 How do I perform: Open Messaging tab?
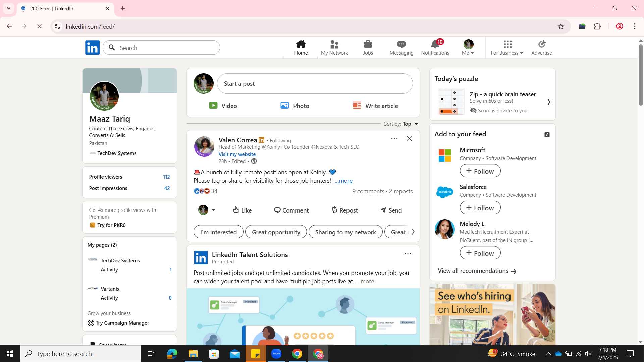pos(401,48)
